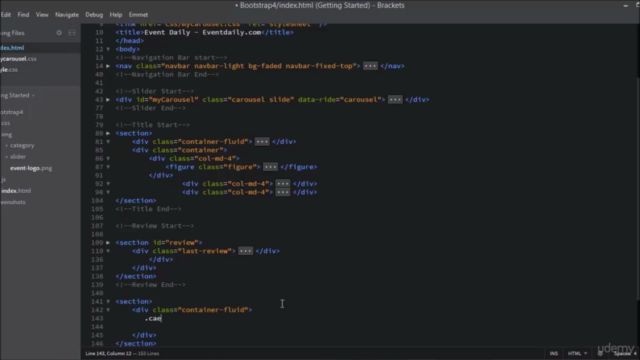Open the Find menu
This screenshot has height=360, width=640.
23,15
